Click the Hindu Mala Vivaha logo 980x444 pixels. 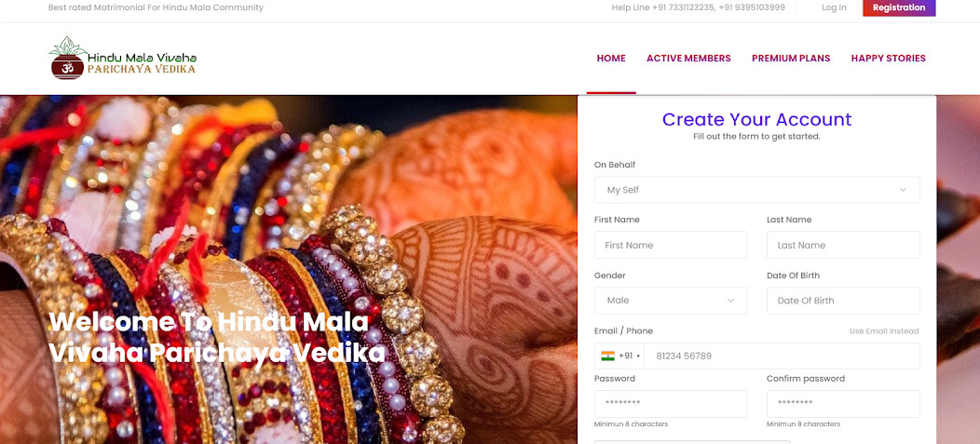pyautogui.click(x=123, y=58)
